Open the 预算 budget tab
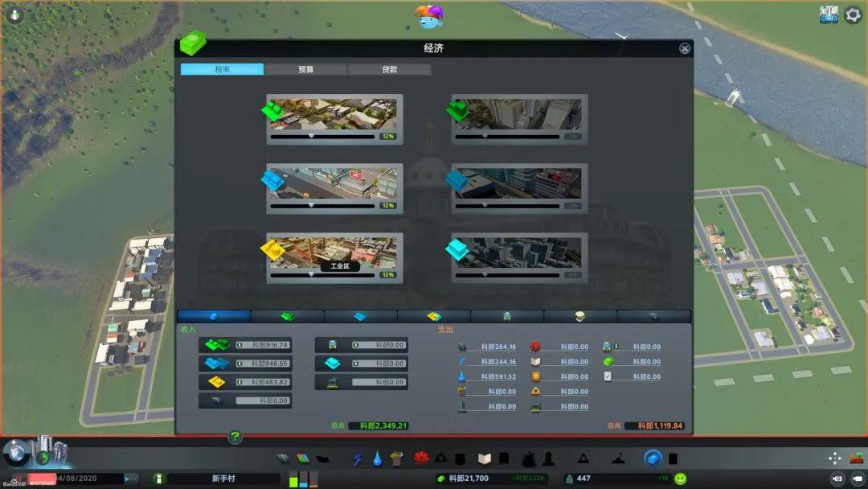The image size is (868, 489). (x=305, y=69)
